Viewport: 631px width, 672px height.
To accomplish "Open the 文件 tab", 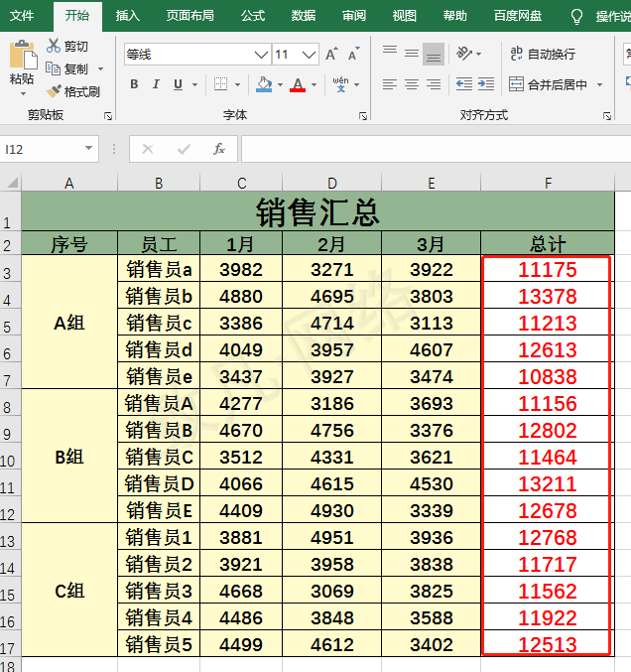I will [22, 16].
